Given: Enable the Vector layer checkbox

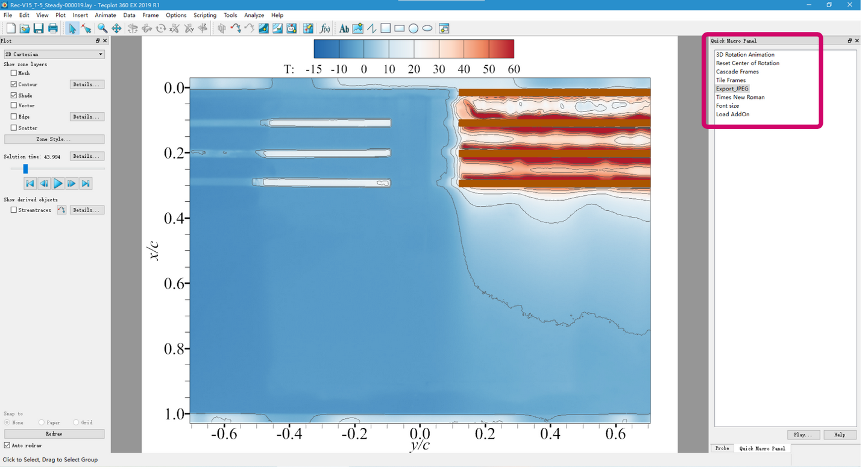Looking at the screenshot, I should (14, 105).
